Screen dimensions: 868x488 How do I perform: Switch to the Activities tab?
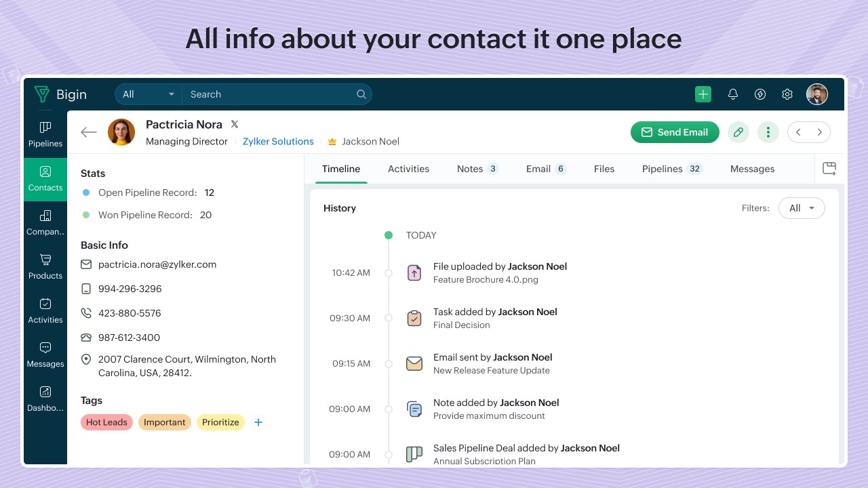point(408,169)
